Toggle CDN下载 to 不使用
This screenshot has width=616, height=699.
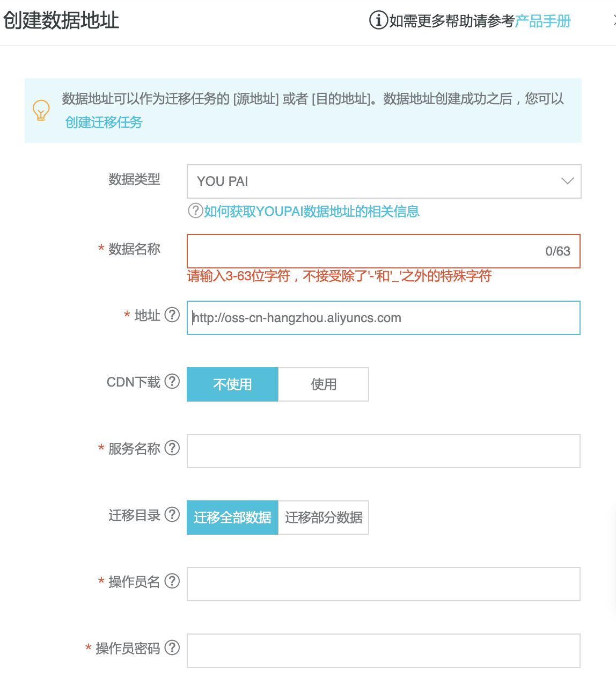click(x=232, y=384)
